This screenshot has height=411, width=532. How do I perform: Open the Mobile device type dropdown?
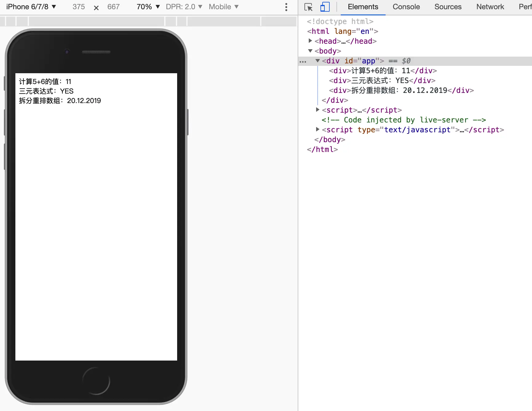(224, 7)
